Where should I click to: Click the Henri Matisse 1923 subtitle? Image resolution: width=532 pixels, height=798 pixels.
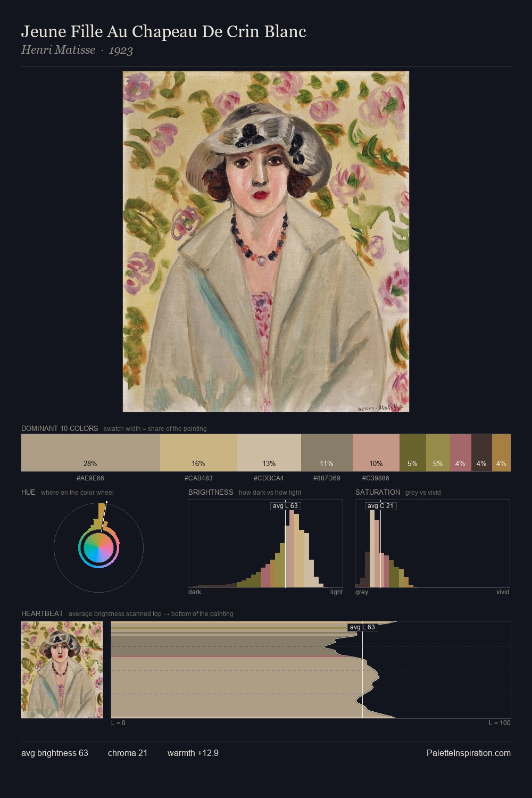point(77,51)
